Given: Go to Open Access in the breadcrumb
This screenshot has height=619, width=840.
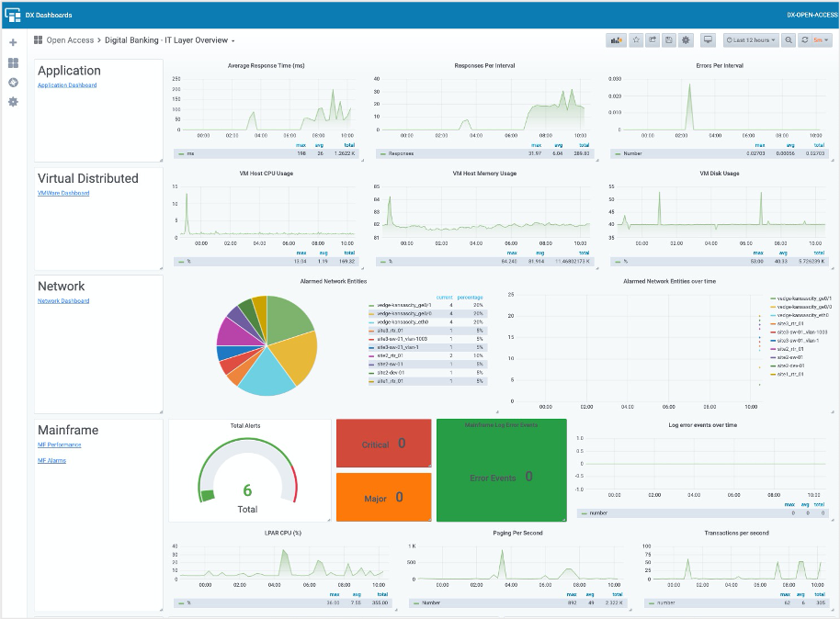Looking at the screenshot, I should coord(68,40).
